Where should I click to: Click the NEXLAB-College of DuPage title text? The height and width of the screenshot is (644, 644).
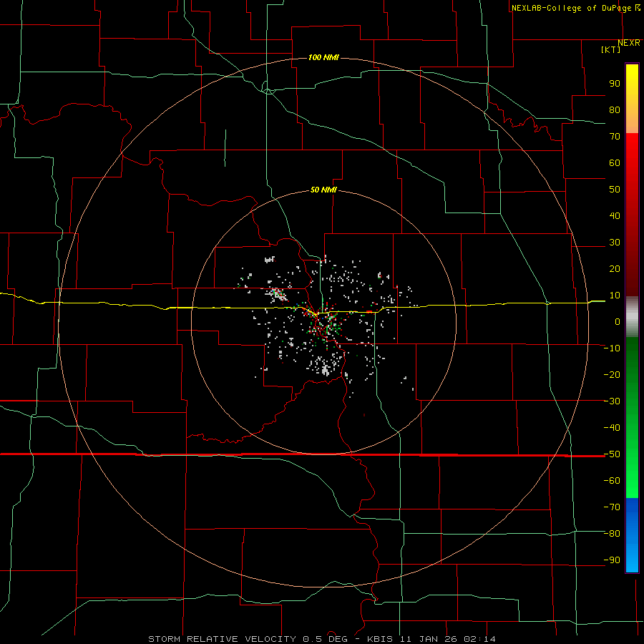(571, 8)
